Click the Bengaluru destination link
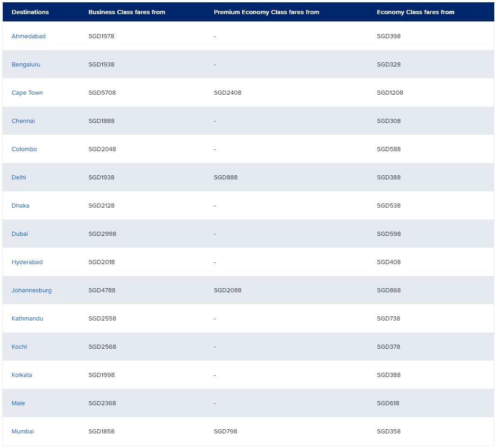Image resolution: width=497 pixels, height=448 pixels. click(x=26, y=65)
